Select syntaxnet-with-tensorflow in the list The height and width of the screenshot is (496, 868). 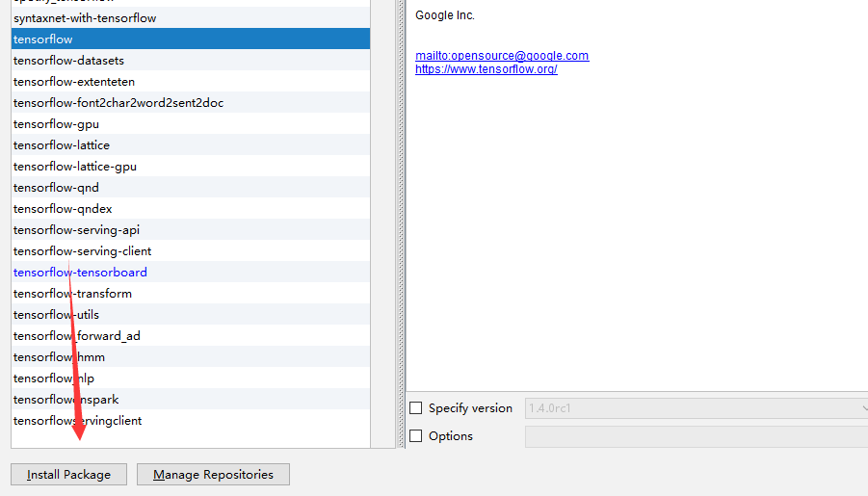191,17
